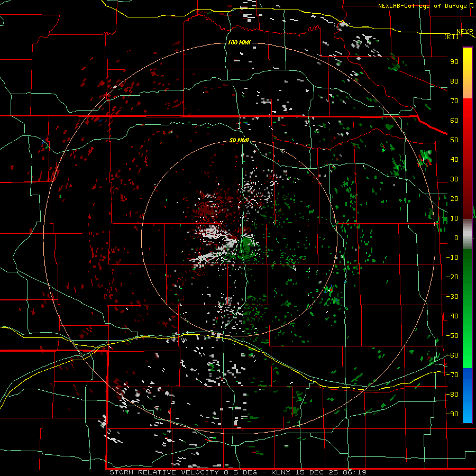Click the 0 knot scale label

tap(456, 237)
